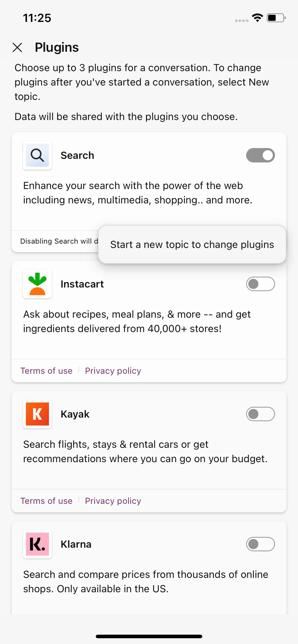Tap the Search plugin magnifier icon
298x644 pixels.
tap(37, 155)
